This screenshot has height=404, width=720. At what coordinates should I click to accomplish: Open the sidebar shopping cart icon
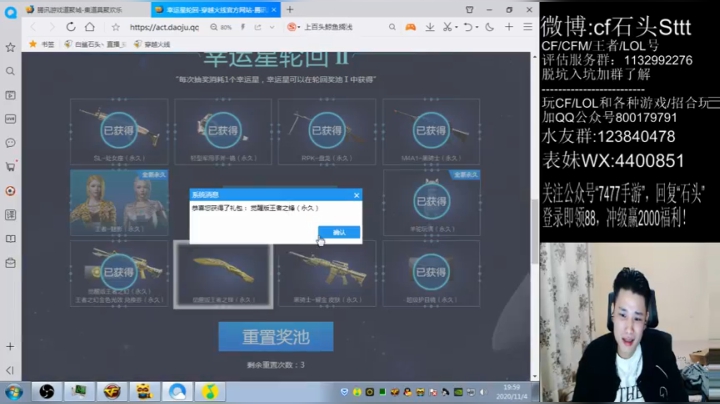[x=10, y=167]
